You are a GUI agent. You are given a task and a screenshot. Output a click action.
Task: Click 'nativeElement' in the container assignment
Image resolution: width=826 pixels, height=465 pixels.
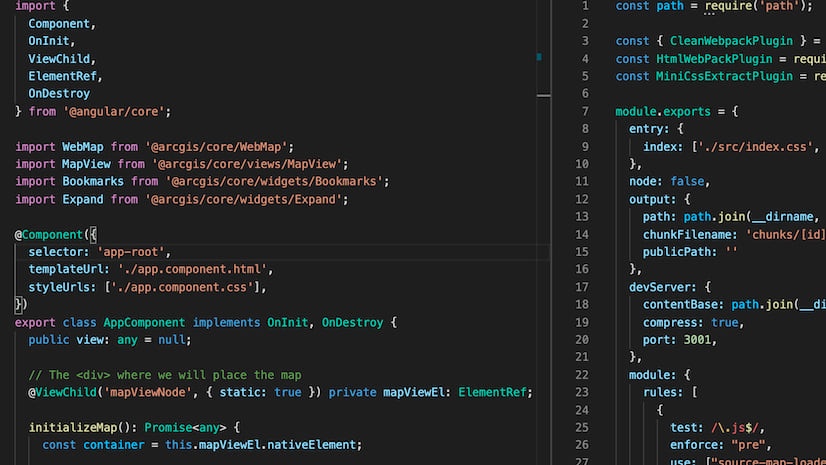tap(311, 446)
